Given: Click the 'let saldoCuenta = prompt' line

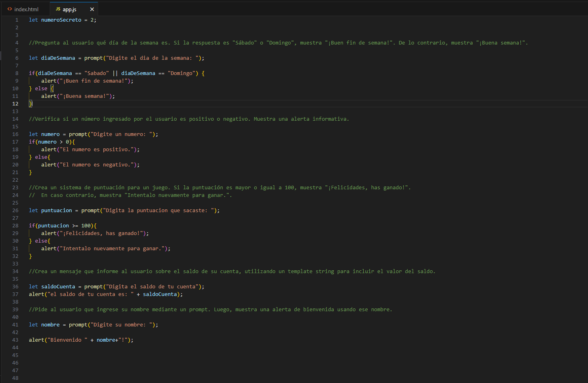Looking at the screenshot, I should pyautogui.click(x=117, y=287).
